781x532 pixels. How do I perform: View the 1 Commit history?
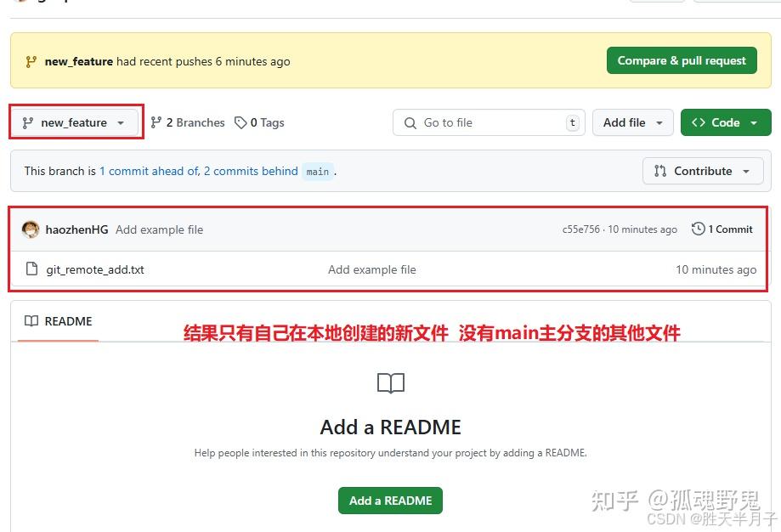coord(722,229)
